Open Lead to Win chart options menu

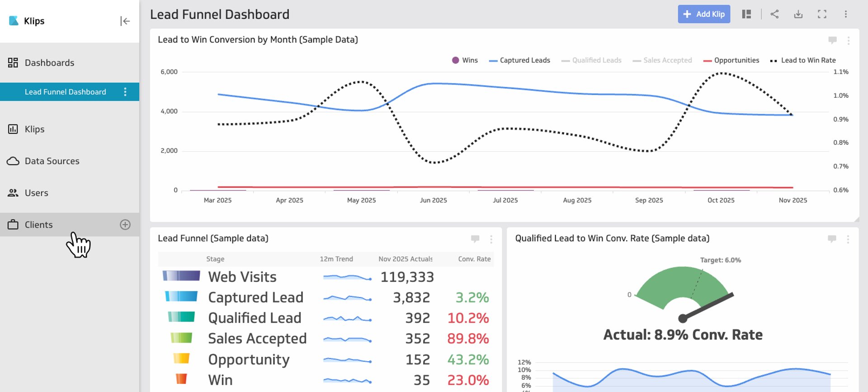click(x=848, y=41)
